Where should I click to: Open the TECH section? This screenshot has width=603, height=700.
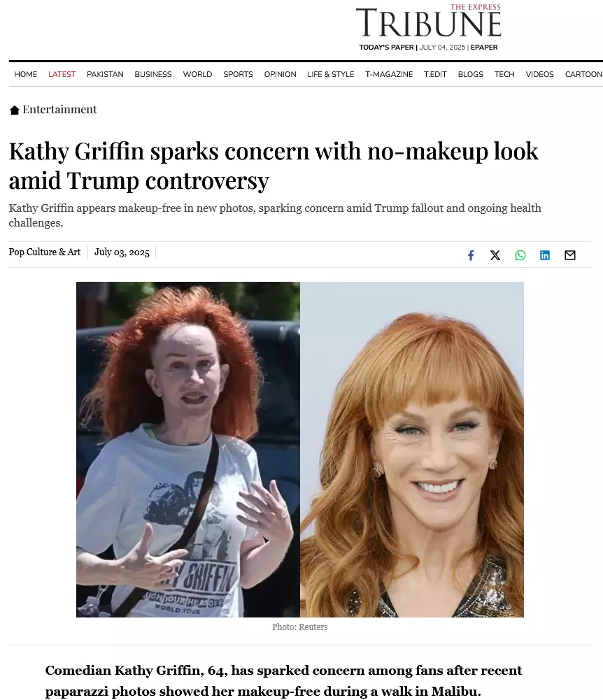point(504,74)
